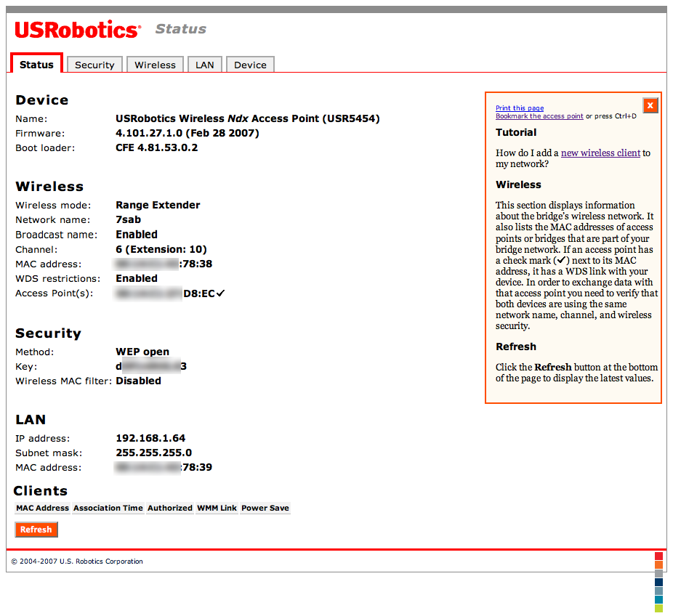673x616 pixels.
Task: Click the wireless mode value 'Range Extender'
Action: point(158,205)
